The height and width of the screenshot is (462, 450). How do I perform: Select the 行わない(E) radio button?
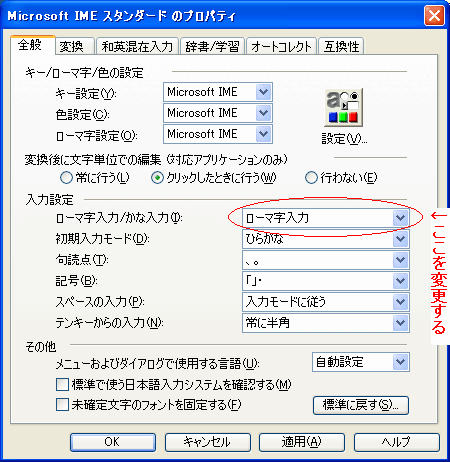(311, 178)
